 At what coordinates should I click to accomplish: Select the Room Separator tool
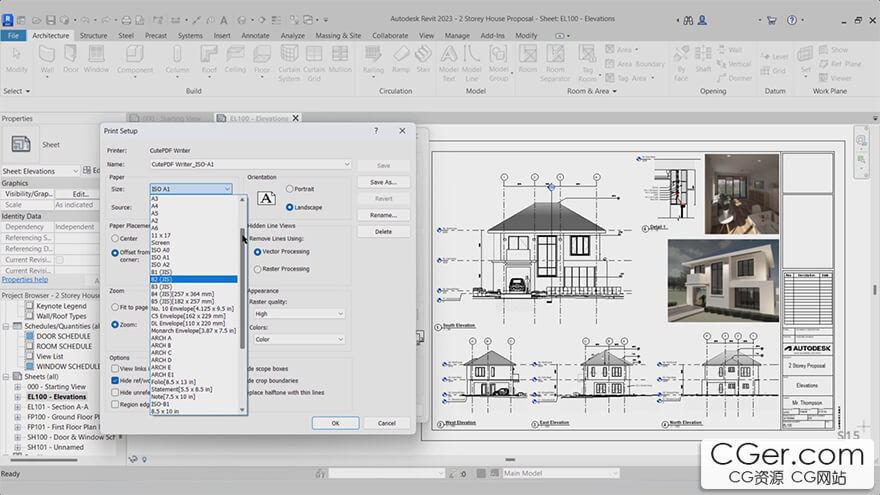[x=555, y=63]
